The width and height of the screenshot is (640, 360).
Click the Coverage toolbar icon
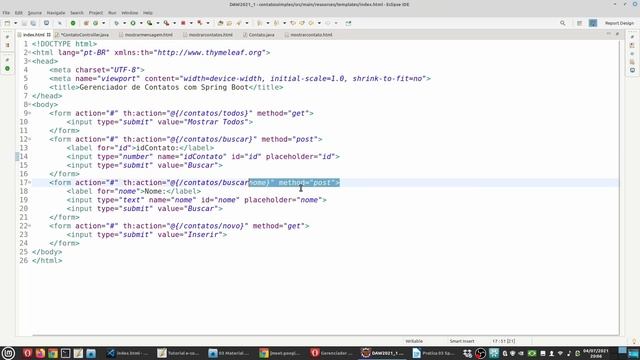(x=149, y=23)
